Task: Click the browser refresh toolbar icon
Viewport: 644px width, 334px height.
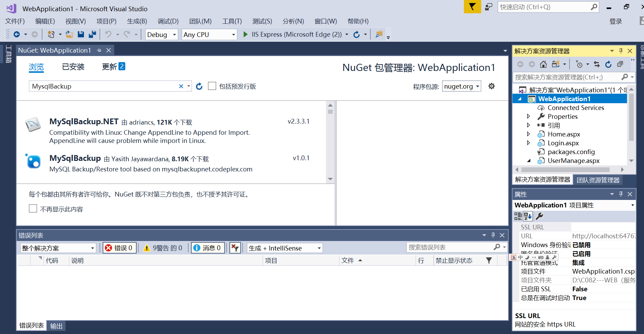Action: click(x=356, y=34)
